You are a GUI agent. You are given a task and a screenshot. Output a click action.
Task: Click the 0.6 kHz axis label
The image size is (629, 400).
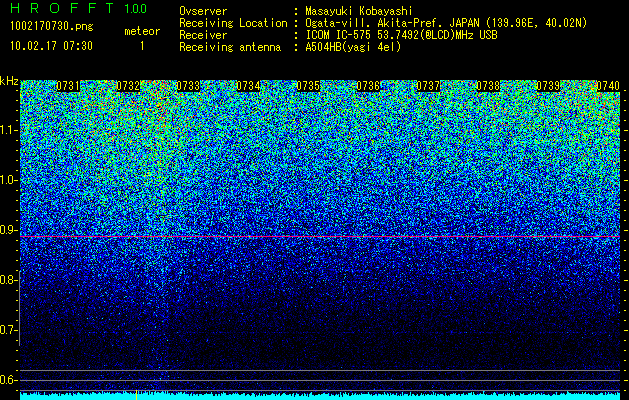click(x=9, y=380)
